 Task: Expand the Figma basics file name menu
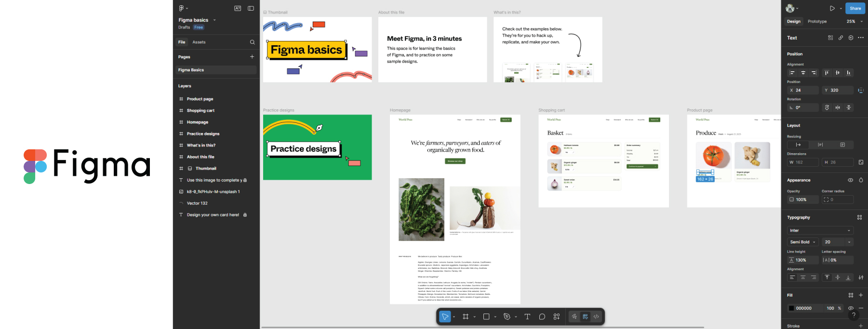tap(214, 20)
